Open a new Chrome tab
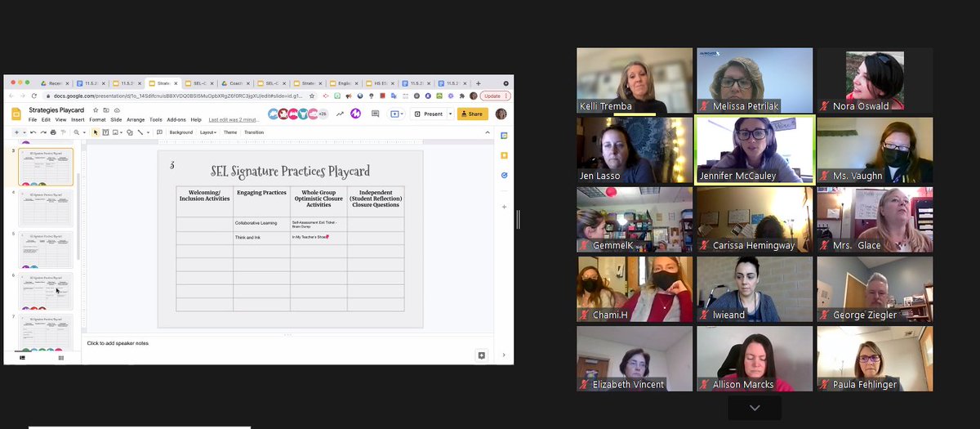The image size is (980, 429). [479, 83]
